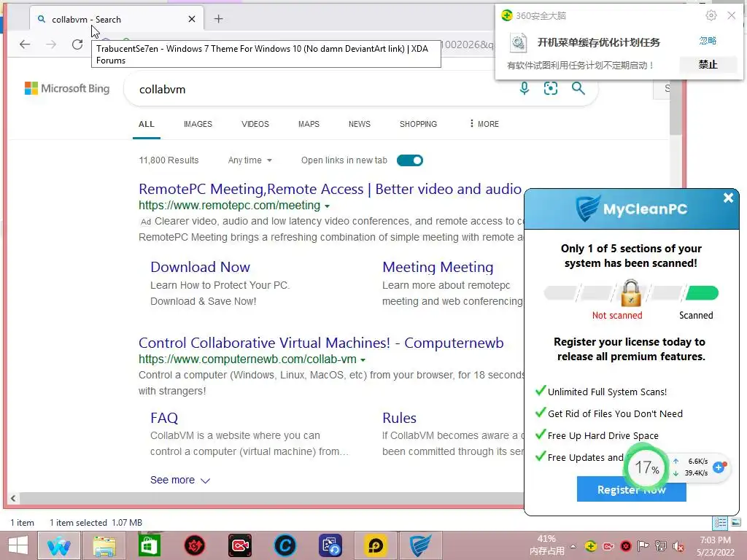Screen dimensions: 747x560
Task: Click the 360 task icon beside 开机菜单
Action: 518,43
